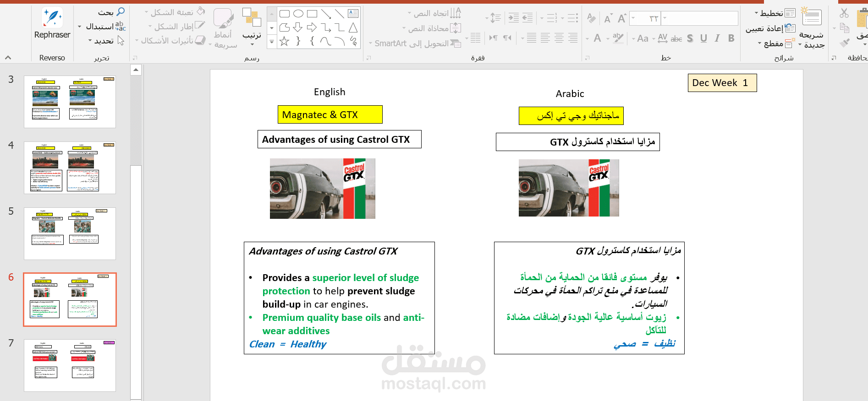Toggle justify text alignment

click(532, 38)
